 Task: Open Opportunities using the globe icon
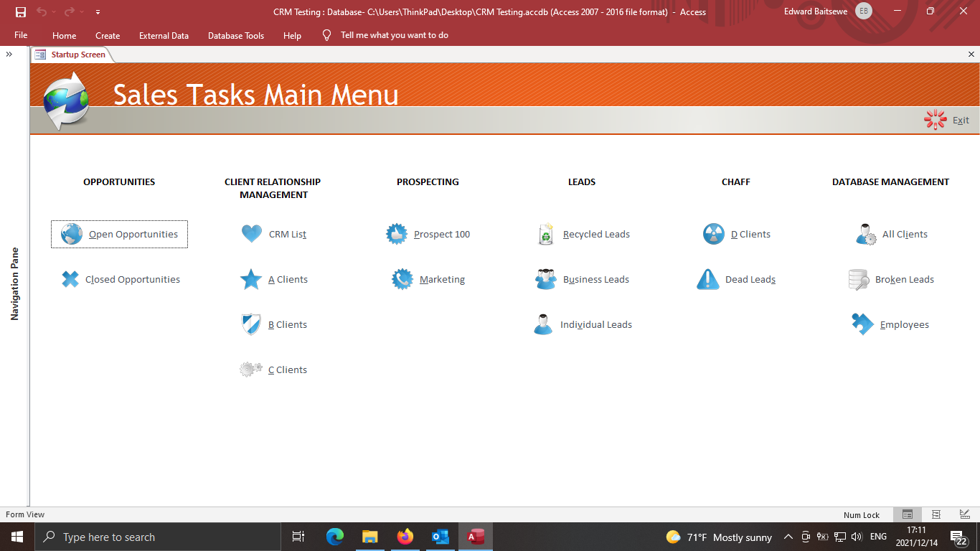71,234
